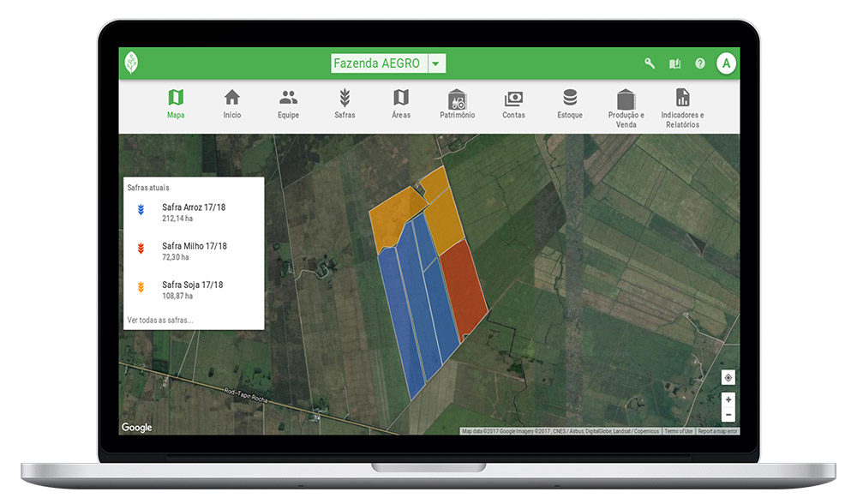Screen dimensions: 857x504
Task: Open the book guide icon
Action: (x=674, y=63)
